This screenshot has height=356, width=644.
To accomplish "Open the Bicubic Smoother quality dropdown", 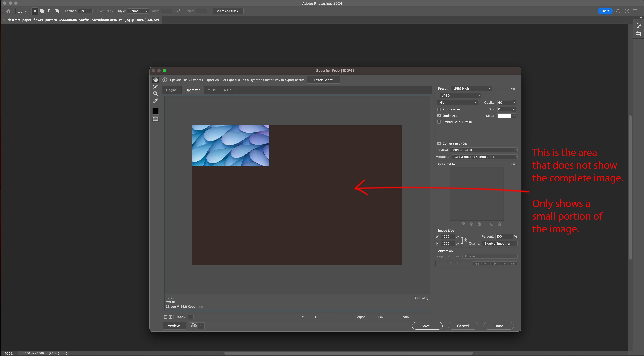I will [500, 243].
